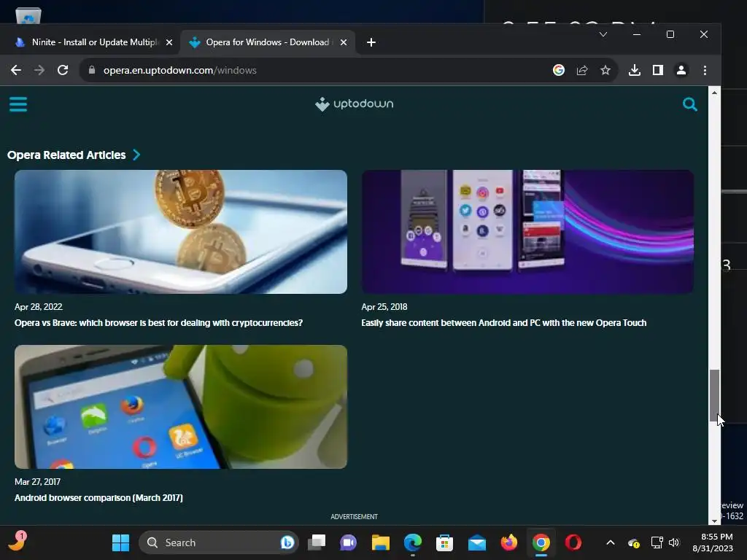Launch Opera from the taskbar
This screenshot has width=747, height=560.
click(573, 542)
